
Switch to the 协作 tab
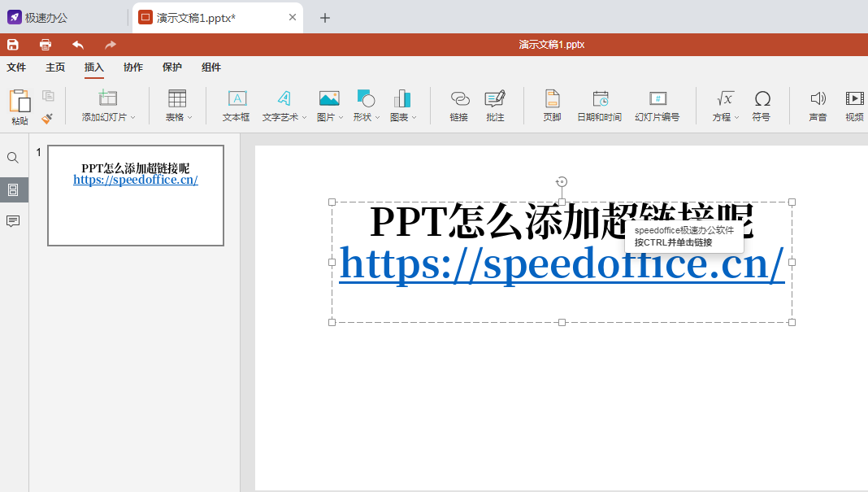(132, 67)
